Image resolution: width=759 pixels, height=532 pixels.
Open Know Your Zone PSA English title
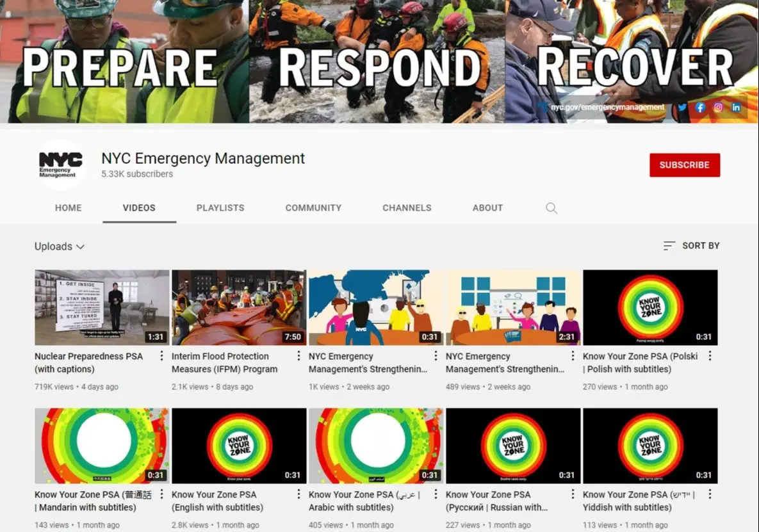point(217,501)
